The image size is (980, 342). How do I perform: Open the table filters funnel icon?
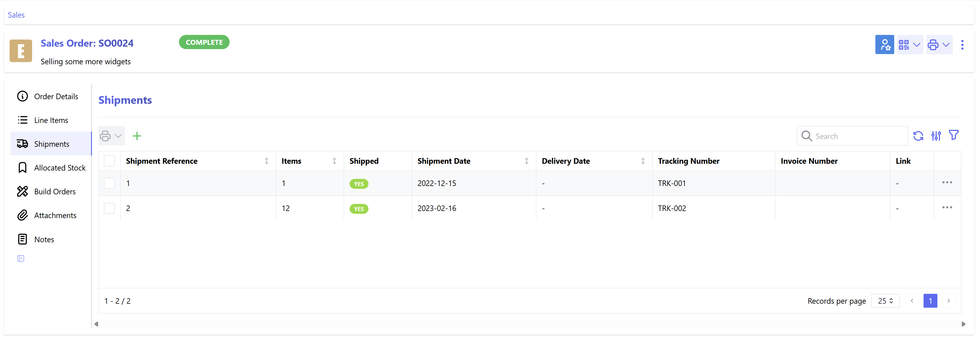(954, 135)
